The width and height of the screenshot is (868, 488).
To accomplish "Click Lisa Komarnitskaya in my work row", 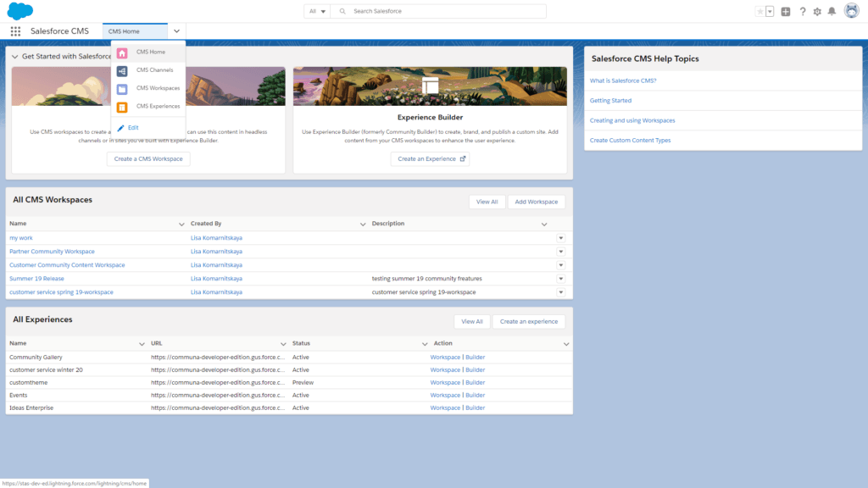I will [x=216, y=238].
